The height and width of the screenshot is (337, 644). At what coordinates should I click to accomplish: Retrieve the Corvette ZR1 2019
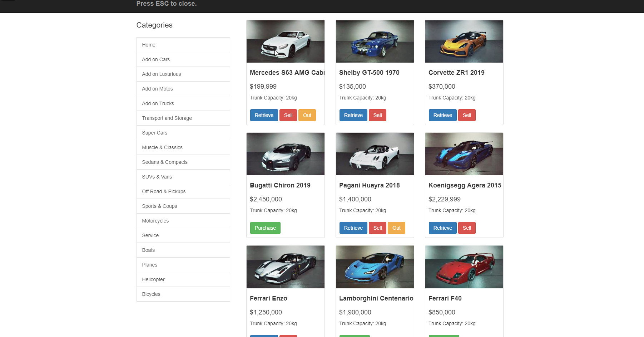[x=442, y=115]
